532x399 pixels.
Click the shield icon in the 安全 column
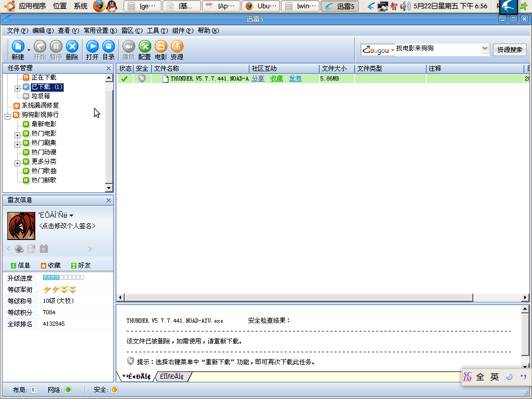tap(142, 78)
